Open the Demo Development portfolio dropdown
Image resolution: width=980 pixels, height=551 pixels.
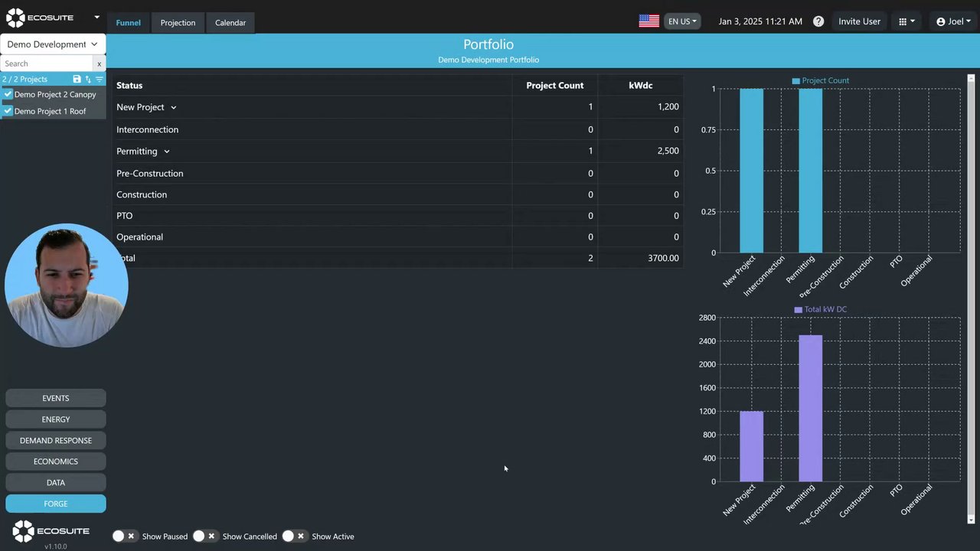(x=53, y=44)
